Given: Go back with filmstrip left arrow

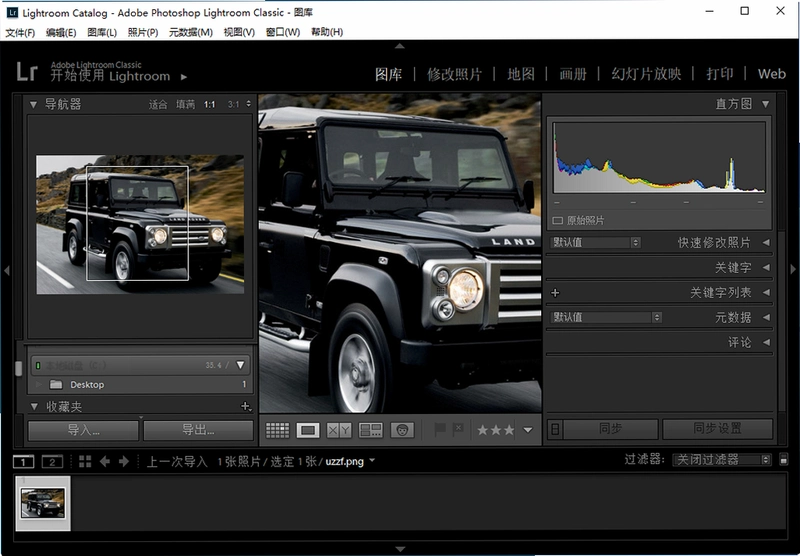Looking at the screenshot, I should pos(105,462).
